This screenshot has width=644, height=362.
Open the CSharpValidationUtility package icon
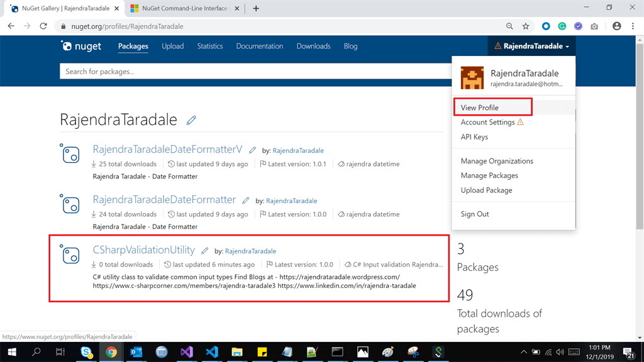(x=70, y=254)
